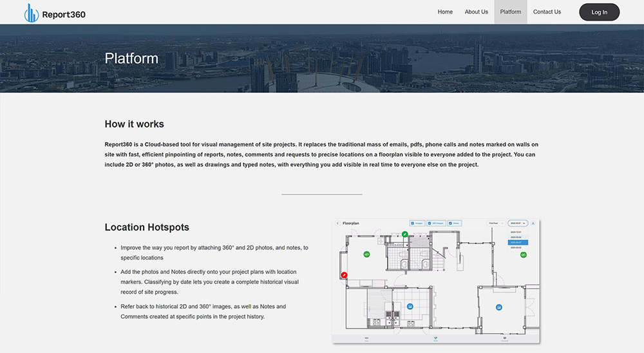Click the paragraph starting "Report360 is a Cloud-based tool"

[x=321, y=155]
